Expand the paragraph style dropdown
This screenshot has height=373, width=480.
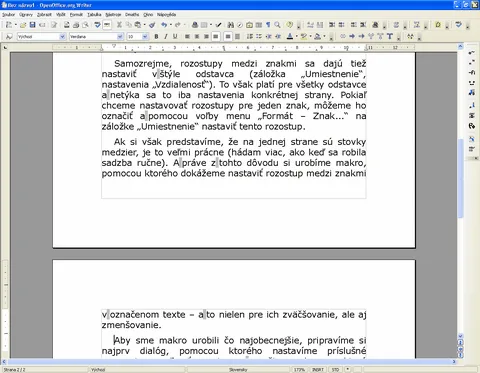point(62,37)
